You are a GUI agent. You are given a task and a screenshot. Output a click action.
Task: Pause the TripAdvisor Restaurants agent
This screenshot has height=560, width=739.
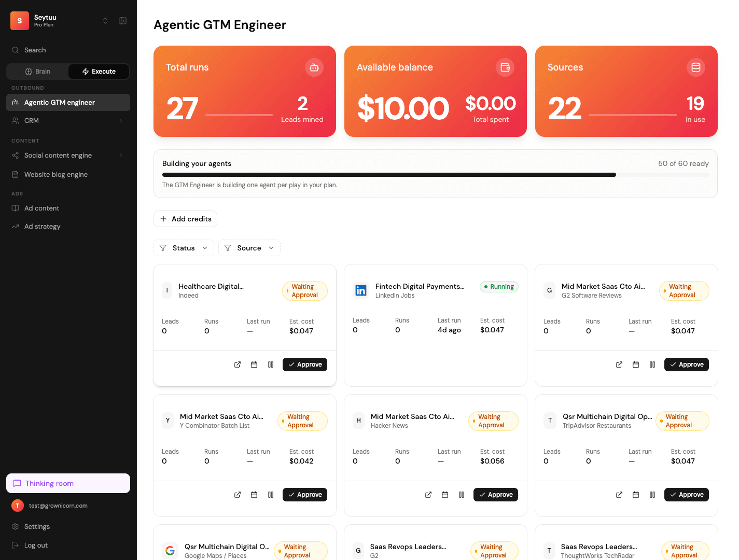coord(652,495)
